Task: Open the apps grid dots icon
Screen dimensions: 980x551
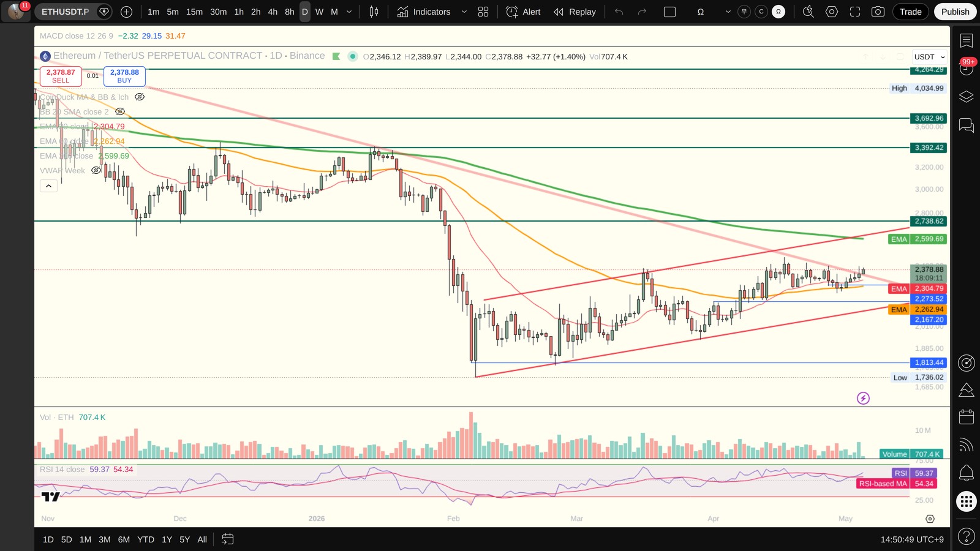Action: click(x=967, y=502)
